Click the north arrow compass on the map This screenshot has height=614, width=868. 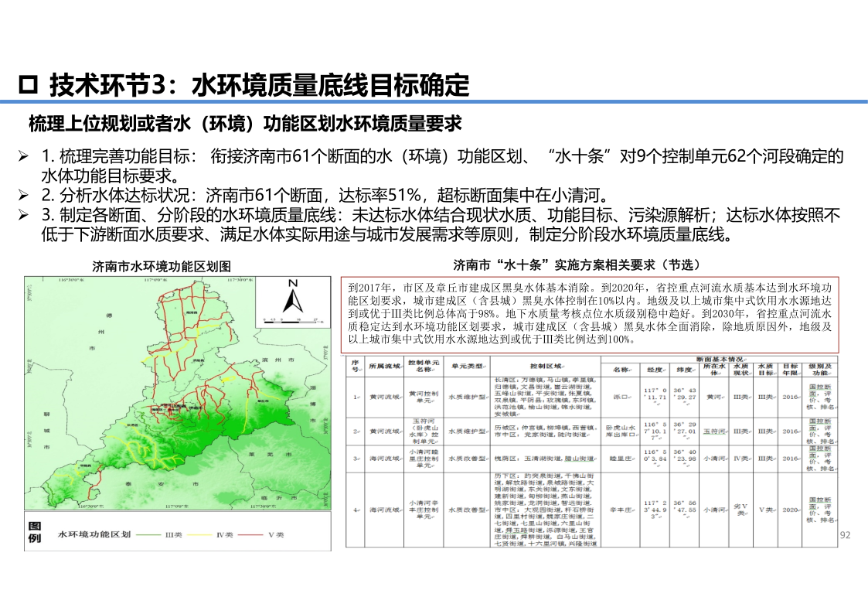coord(293,298)
